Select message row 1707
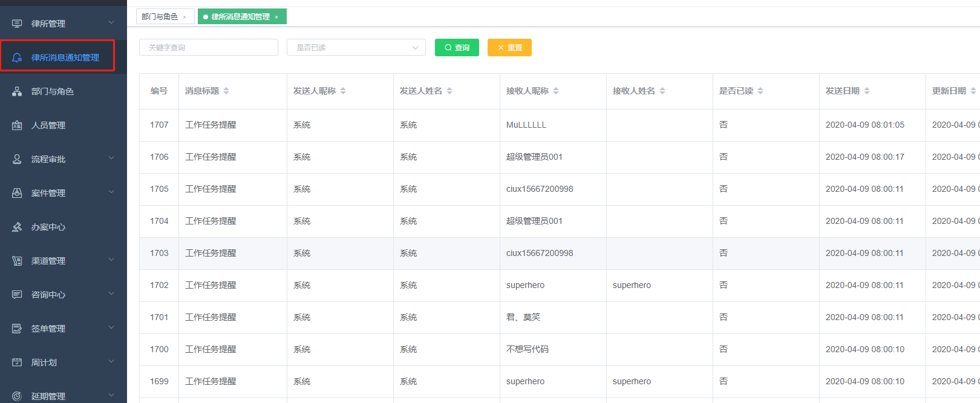The image size is (980, 403). [560, 125]
